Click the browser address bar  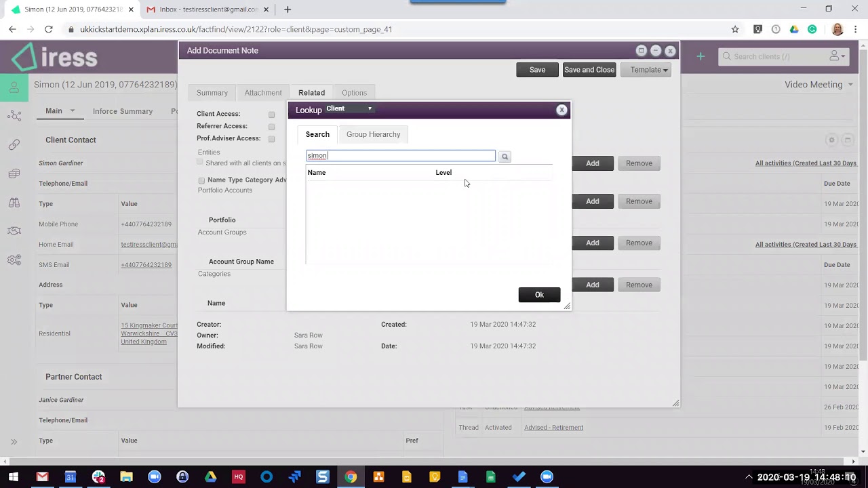(393, 29)
